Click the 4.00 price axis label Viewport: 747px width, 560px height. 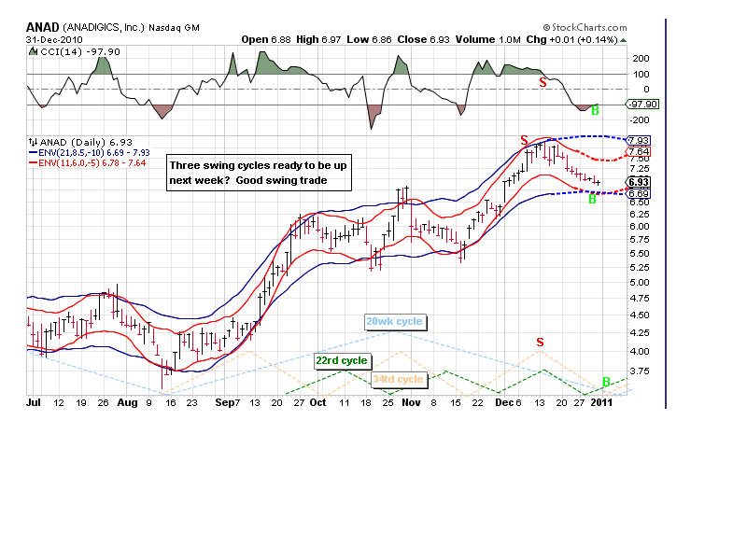pyautogui.click(x=640, y=352)
